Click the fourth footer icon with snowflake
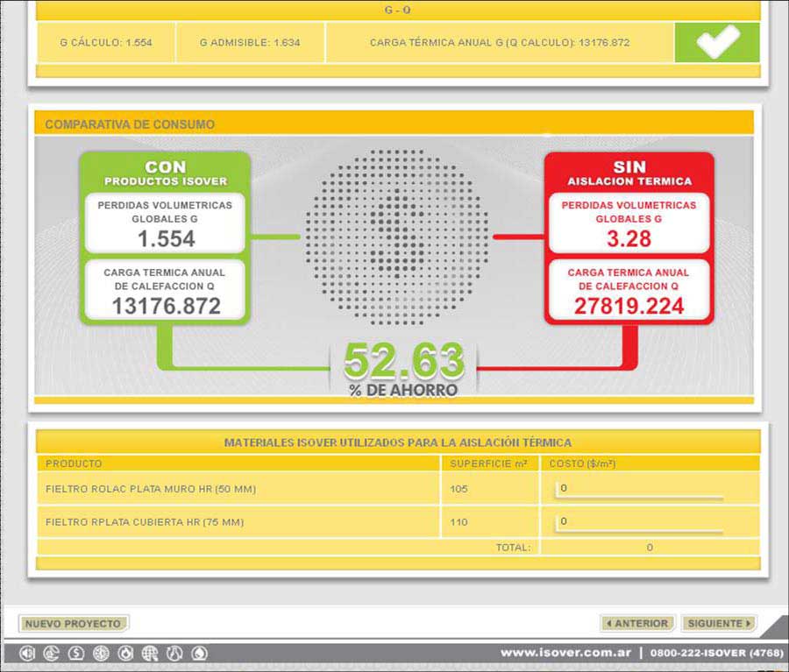This screenshot has height=672, width=789. tap(101, 653)
